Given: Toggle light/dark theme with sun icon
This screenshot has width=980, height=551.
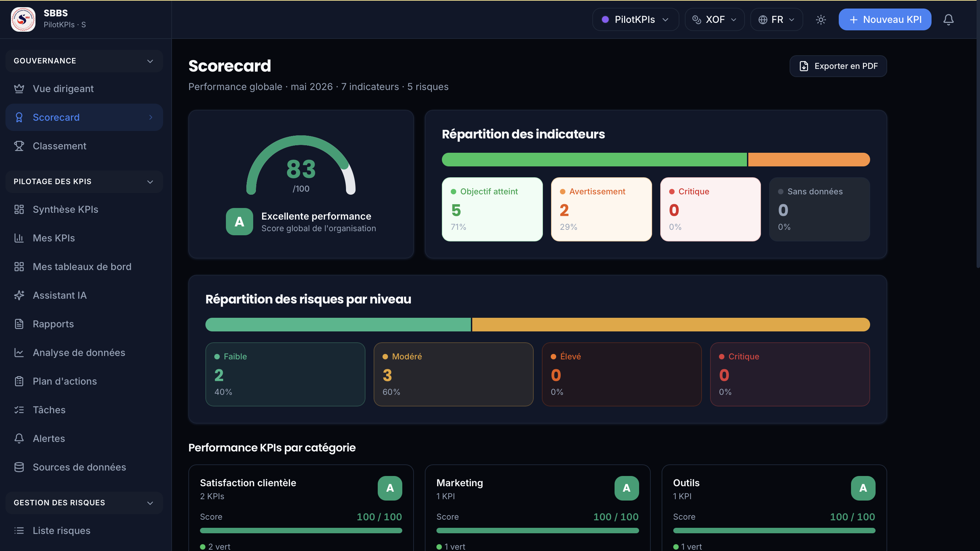Looking at the screenshot, I should click(821, 19).
